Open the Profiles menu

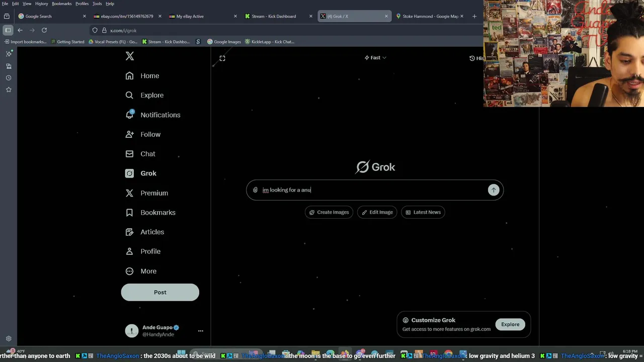[x=82, y=4]
